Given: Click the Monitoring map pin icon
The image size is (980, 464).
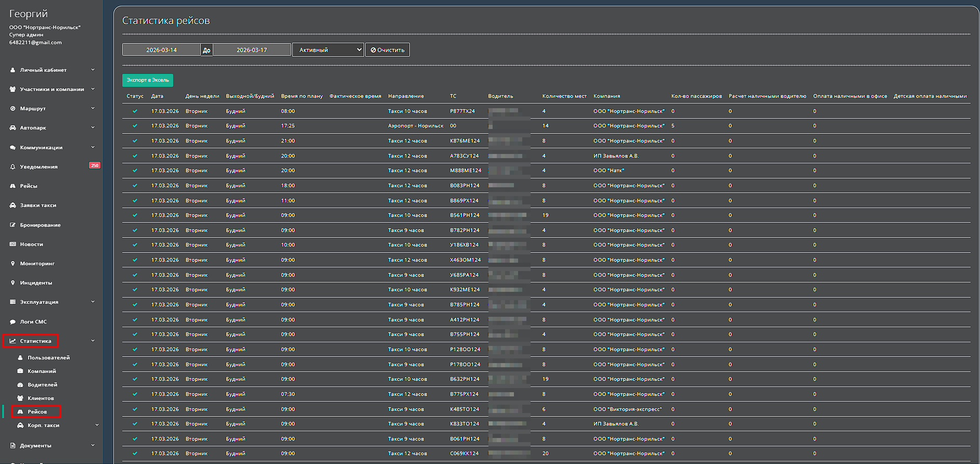Looking at the screenshot, I should (x=12, y=264).
